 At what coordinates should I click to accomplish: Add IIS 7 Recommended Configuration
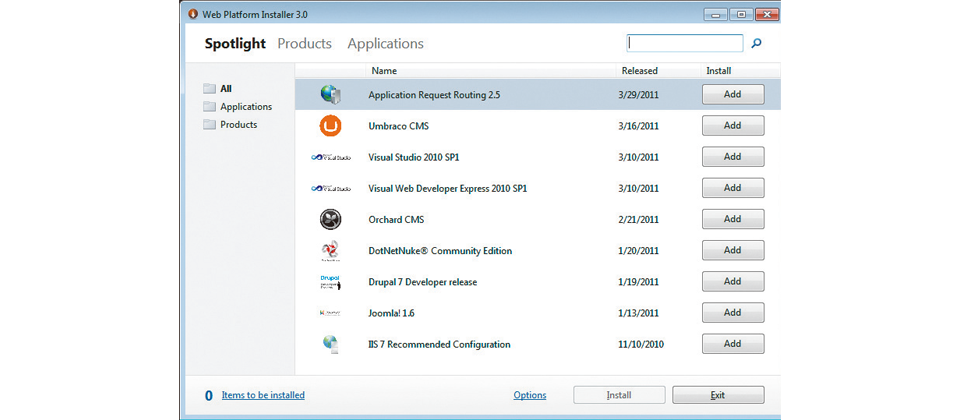point(733,344)
